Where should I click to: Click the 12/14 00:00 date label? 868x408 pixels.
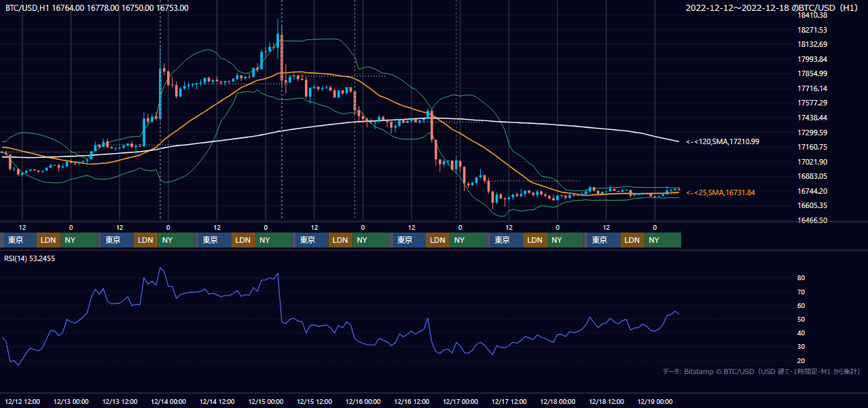coord(168,402)
